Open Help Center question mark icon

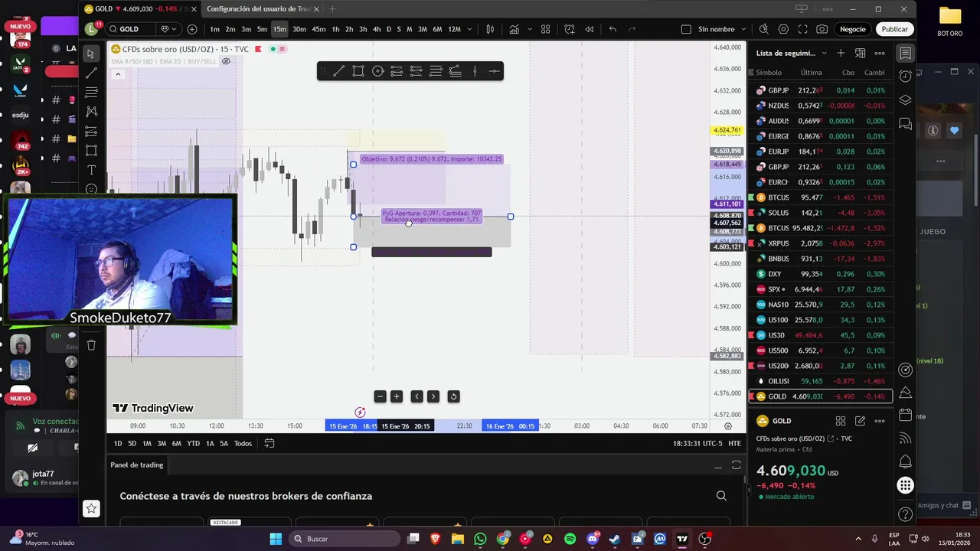tap(905, 514)
